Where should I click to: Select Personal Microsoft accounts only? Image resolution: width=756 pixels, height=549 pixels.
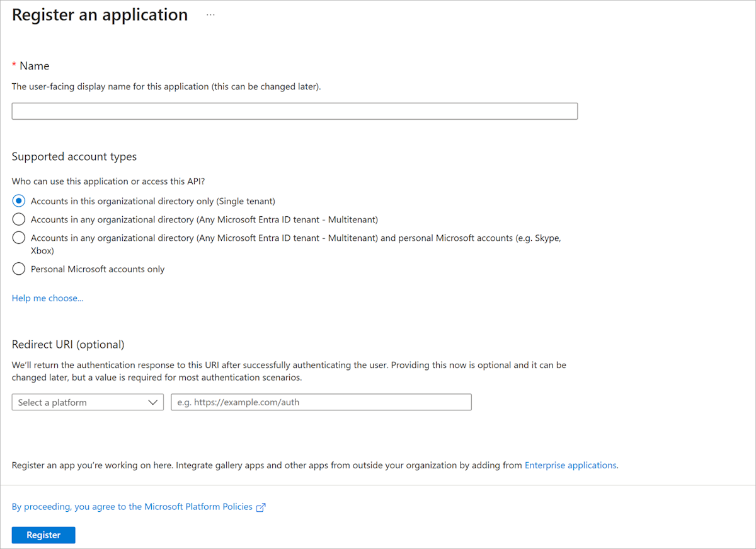coord(18,269)
